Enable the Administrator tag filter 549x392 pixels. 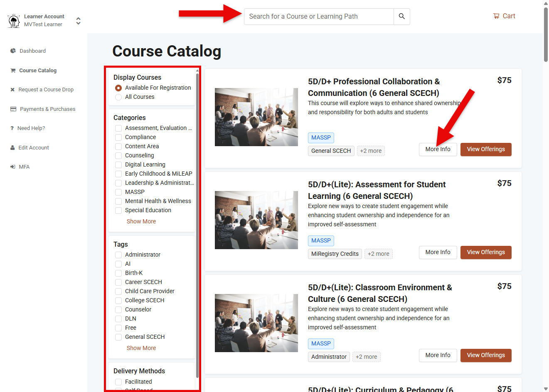118,255
